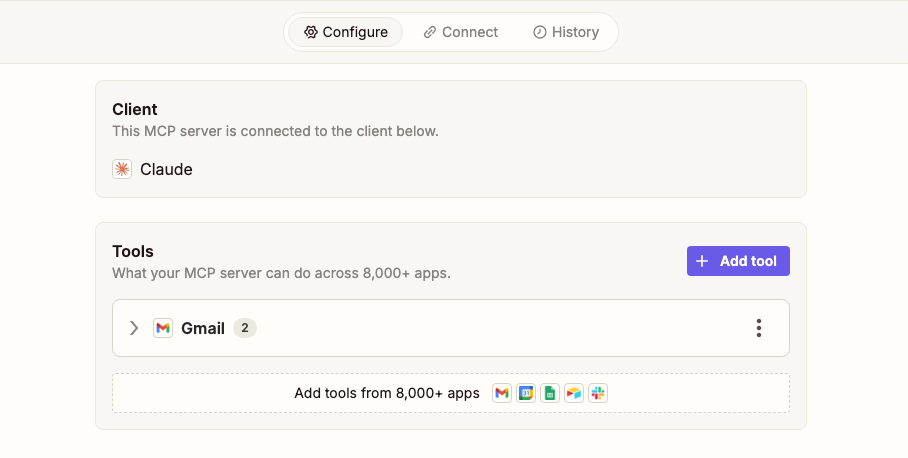Click the 8,000+ apps description text under Tools
The height and width of the screenshot is (458, 908).
pos(281,273)
